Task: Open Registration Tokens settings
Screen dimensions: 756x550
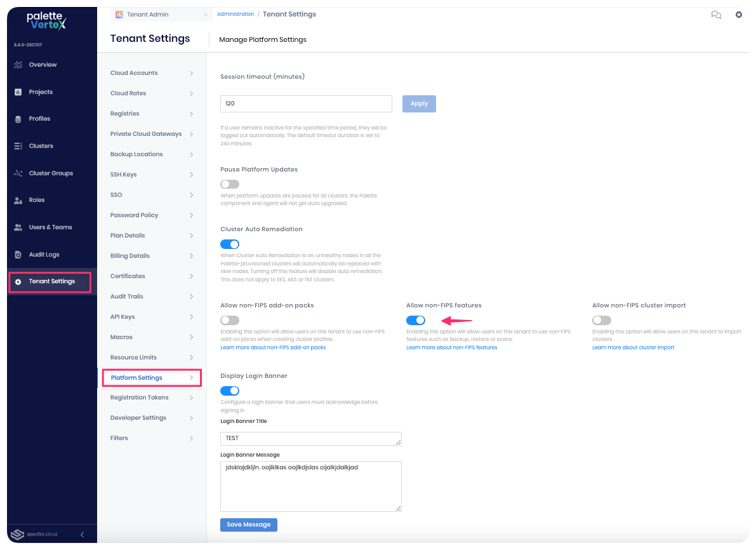Action: (x=152, y=398)
